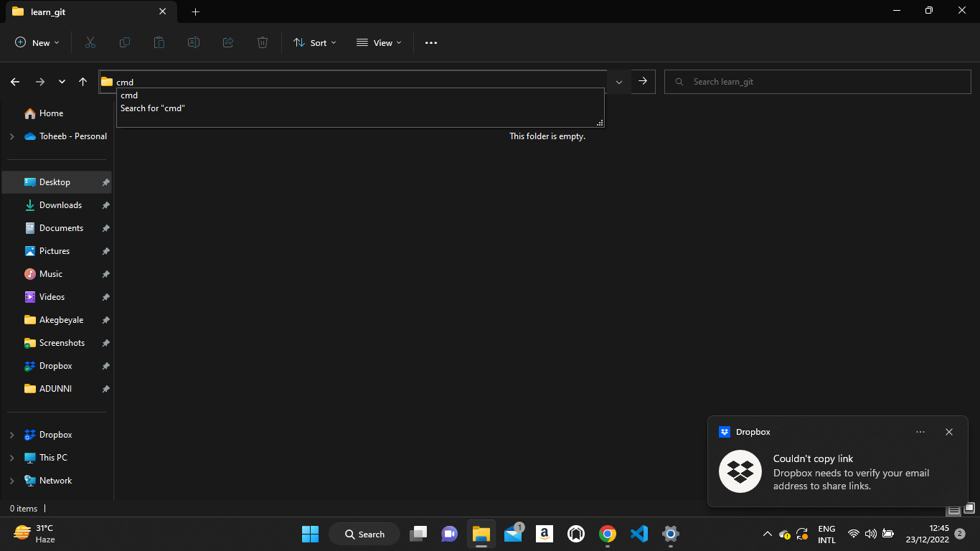This screenshot has width=980, height=551.
Task: Click the Copy icon in toolbar
Action: click(x=125, y=43)
